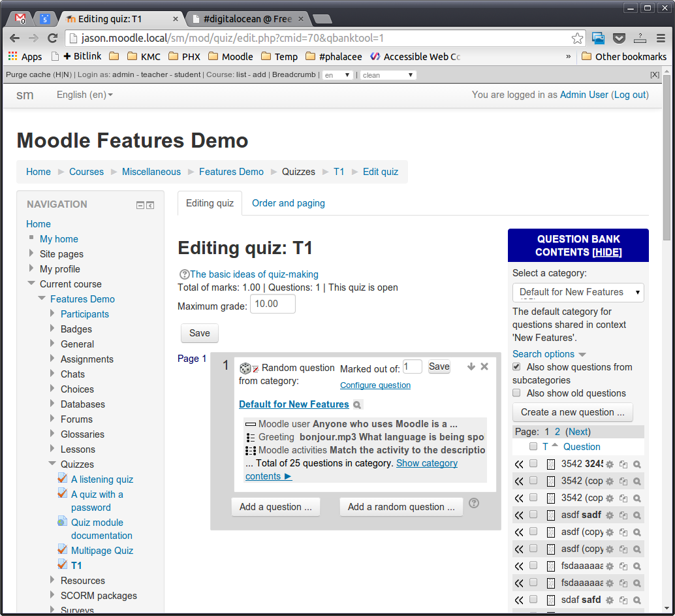Add question 3542 3245 to quiz via arrows
The height and width of the screenshot is (616, 675).
click(x=519, y=464)
